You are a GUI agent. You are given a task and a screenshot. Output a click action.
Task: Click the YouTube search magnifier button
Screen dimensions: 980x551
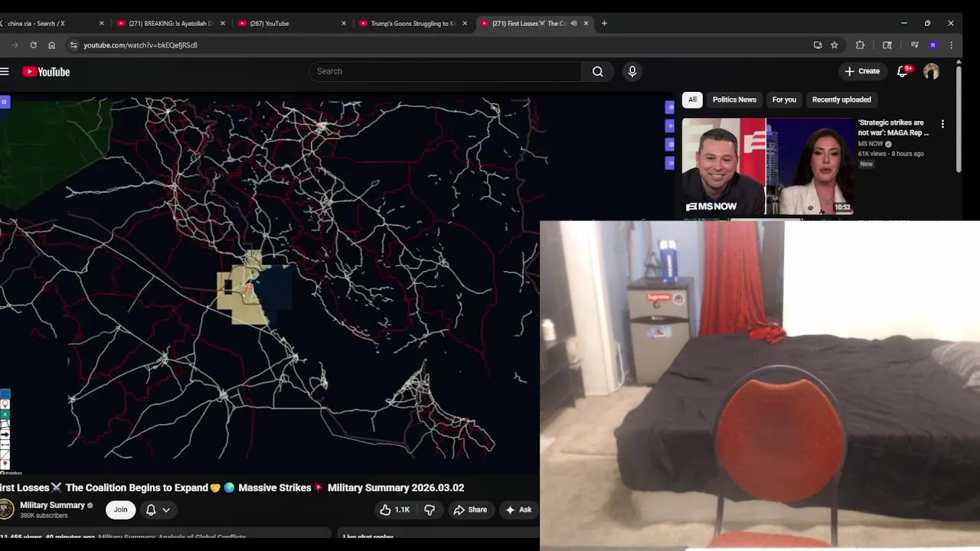pos(597,71)
